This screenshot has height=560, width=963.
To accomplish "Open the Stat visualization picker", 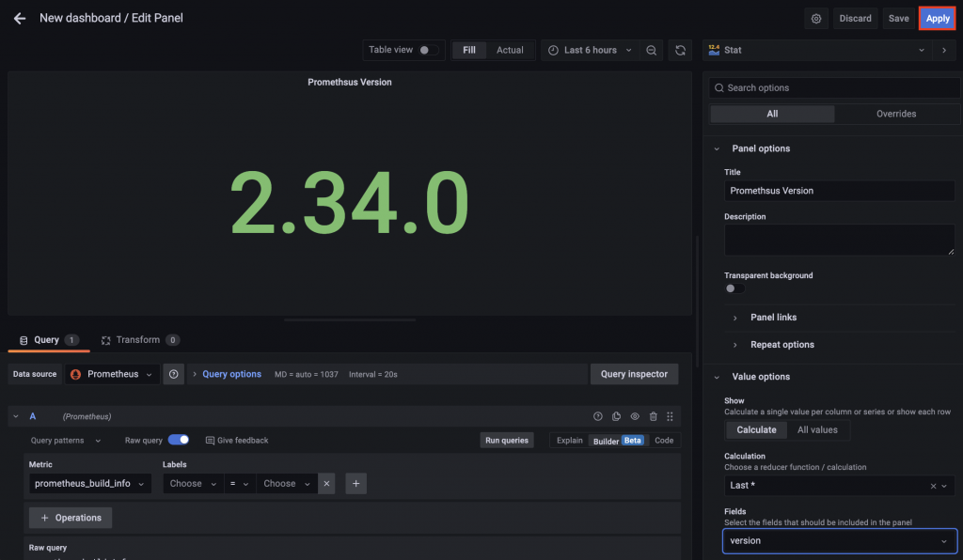I will tap(817, 51).
